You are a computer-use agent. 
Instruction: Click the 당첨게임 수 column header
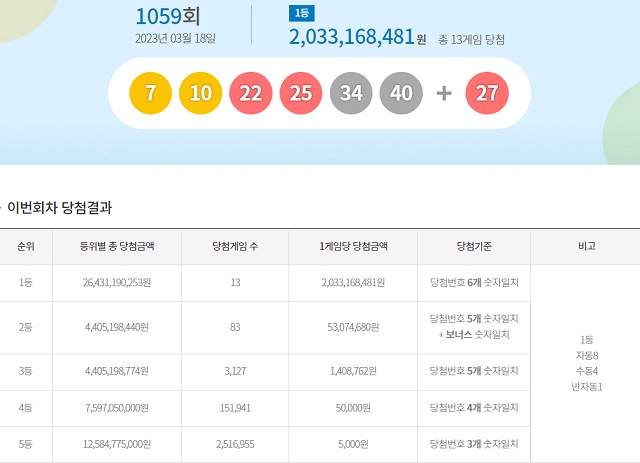click(x=235, y=246)
